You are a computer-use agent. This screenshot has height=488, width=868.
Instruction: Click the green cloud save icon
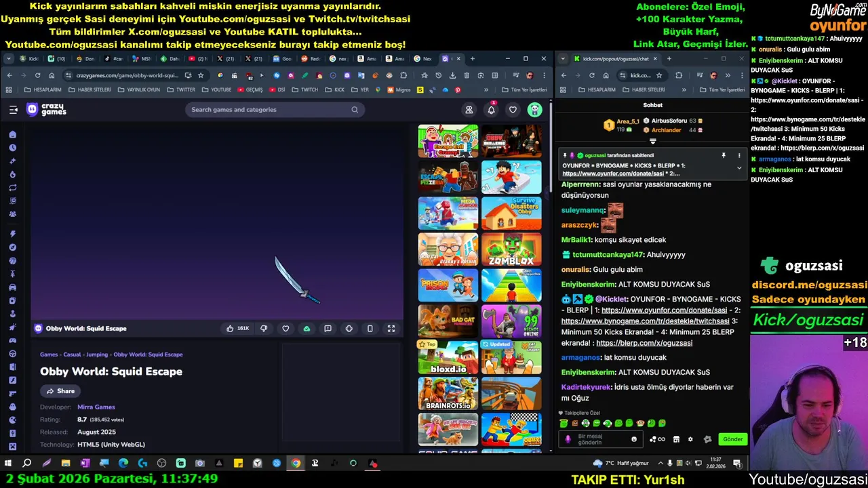coord(307,329)
